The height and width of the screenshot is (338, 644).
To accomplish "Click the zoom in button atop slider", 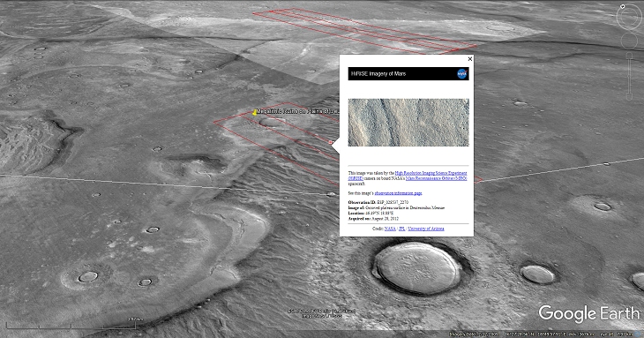I will click(629, 56).
